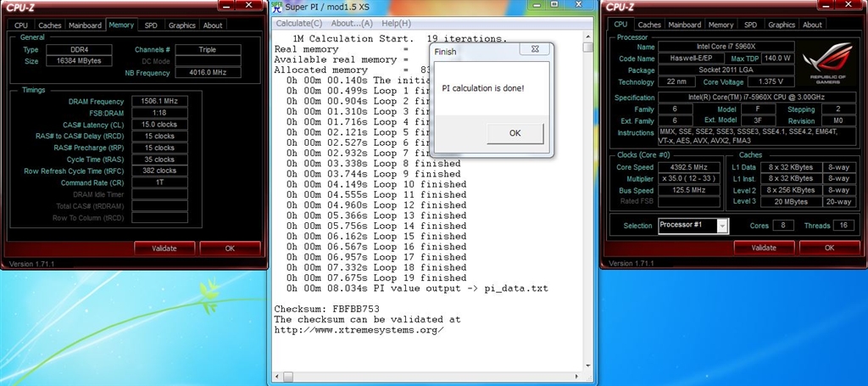
Task: Select the Memory tab in left CPU-Z window
Action: pos(121,25)
